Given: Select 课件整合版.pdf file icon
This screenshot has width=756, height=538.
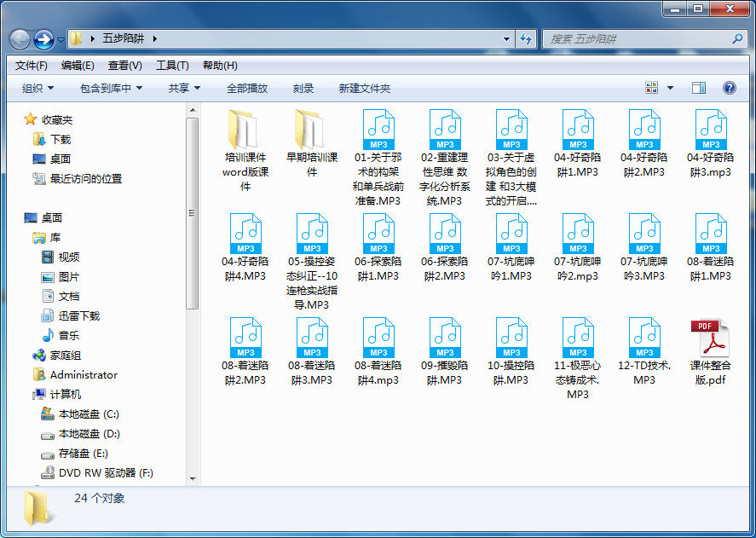Looking at the screenshot, I should coord(710,338).
